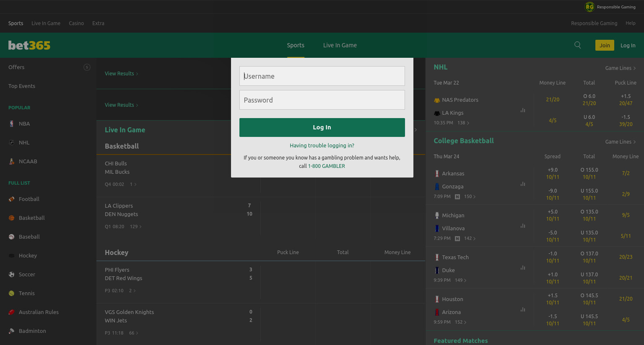Click the Responsible Gaming RG badge icon
Image resolution: width=644 pixels, height=345 pixels.
click(589, 7)
